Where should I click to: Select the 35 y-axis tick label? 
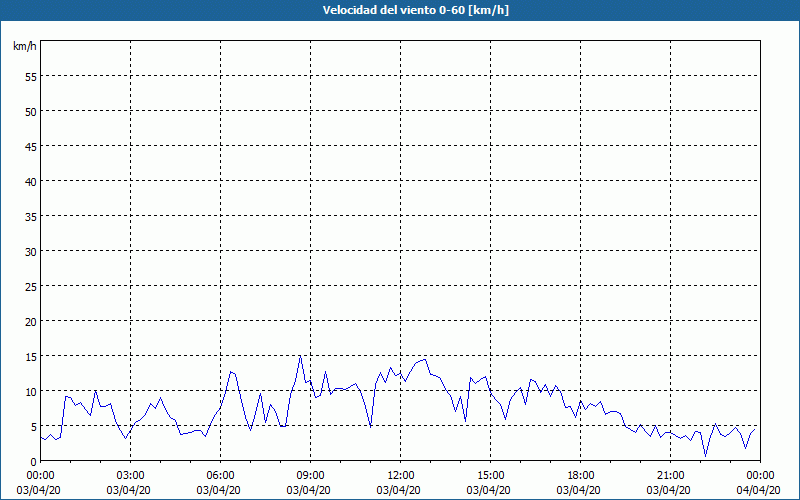30,216
